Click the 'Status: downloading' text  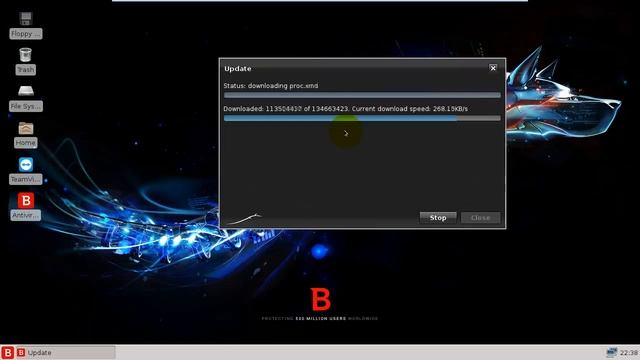[271, 86]
